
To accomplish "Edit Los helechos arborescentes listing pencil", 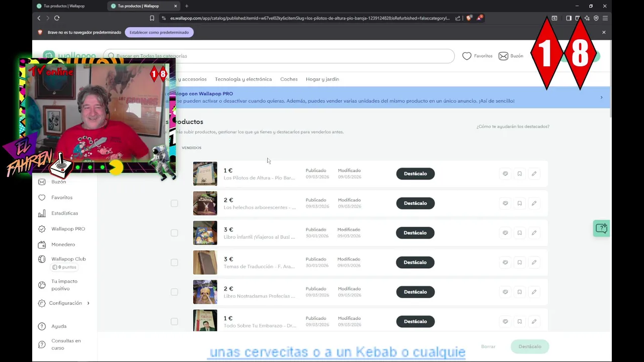I will point(534,204).
